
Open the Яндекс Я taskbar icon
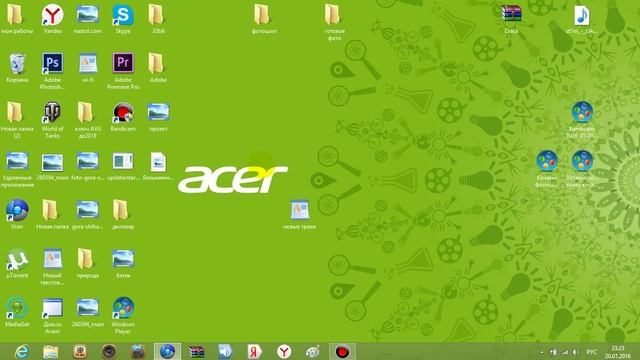click(255, 352)
